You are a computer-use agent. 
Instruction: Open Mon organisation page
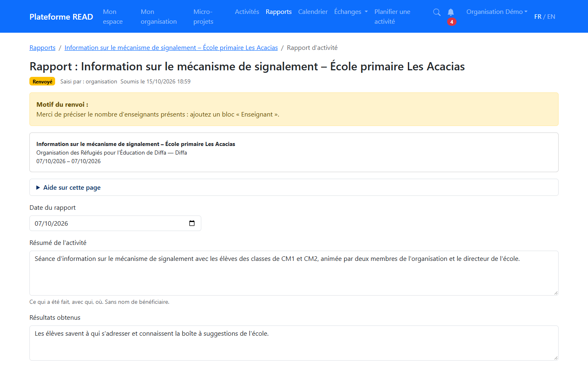(x=159, y=17)
